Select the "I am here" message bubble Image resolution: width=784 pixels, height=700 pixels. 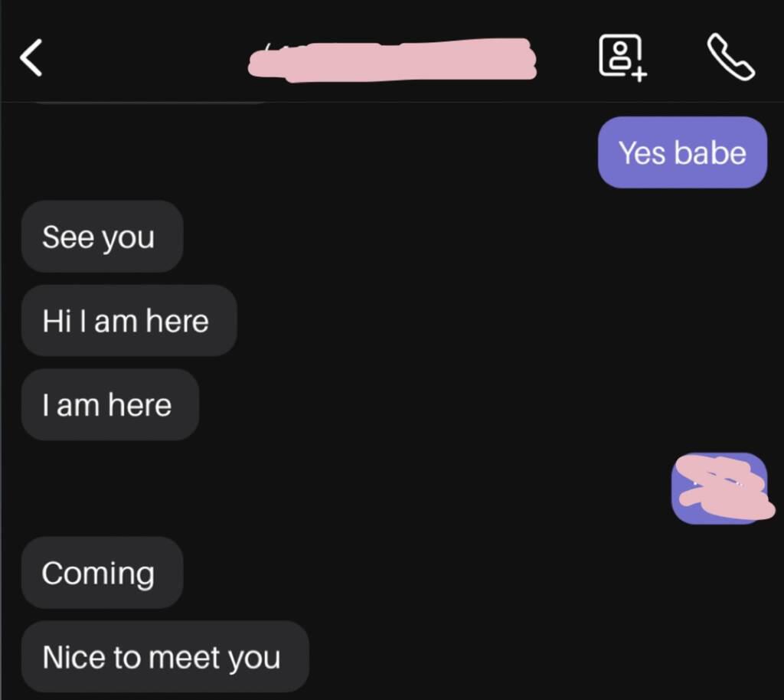(x=110, y=404)
